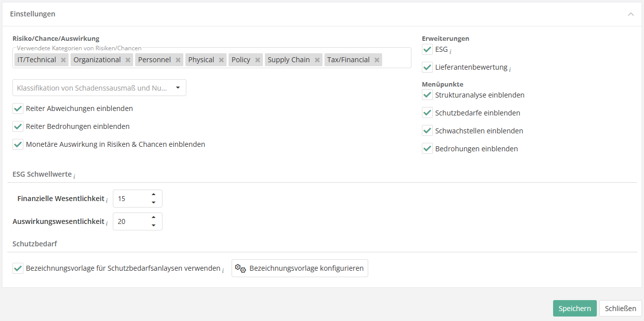The image size is (644, 321).
Task: Click the info icon next to ESG checkbox
Action: click(x=450, y=51)
